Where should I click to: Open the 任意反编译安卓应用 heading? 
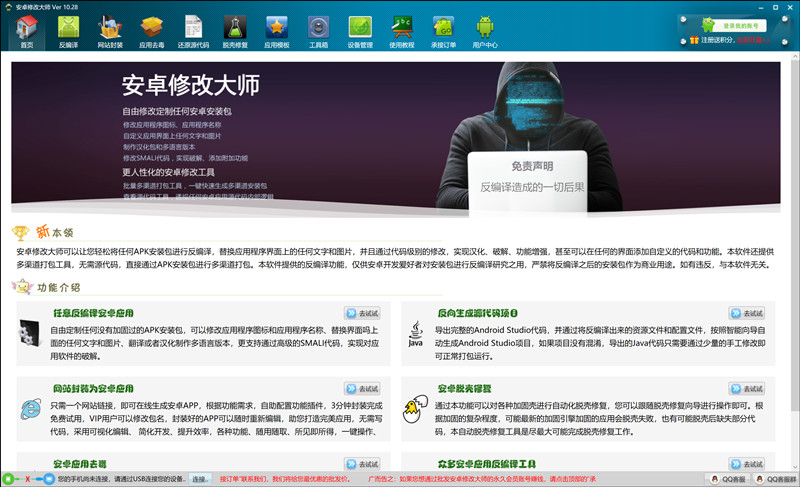93,313
